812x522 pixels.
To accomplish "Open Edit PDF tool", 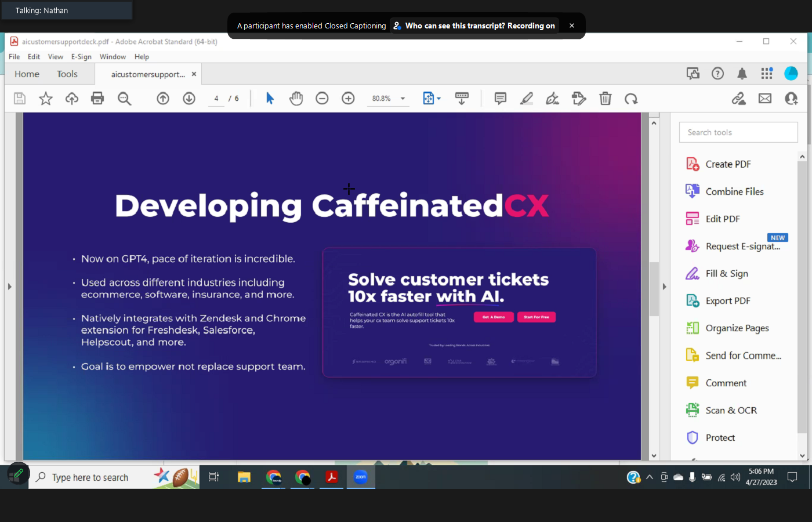I will click(722, 219).
